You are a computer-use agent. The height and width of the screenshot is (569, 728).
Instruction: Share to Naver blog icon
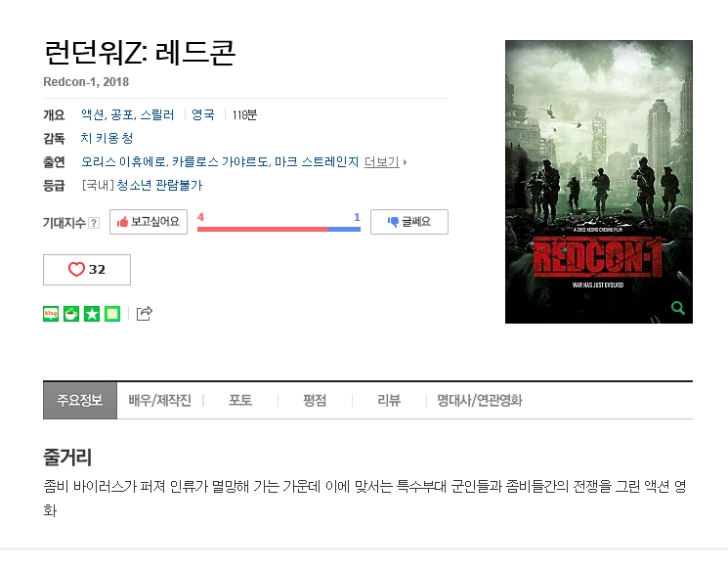pyautogui.click(x=51, y=314)
